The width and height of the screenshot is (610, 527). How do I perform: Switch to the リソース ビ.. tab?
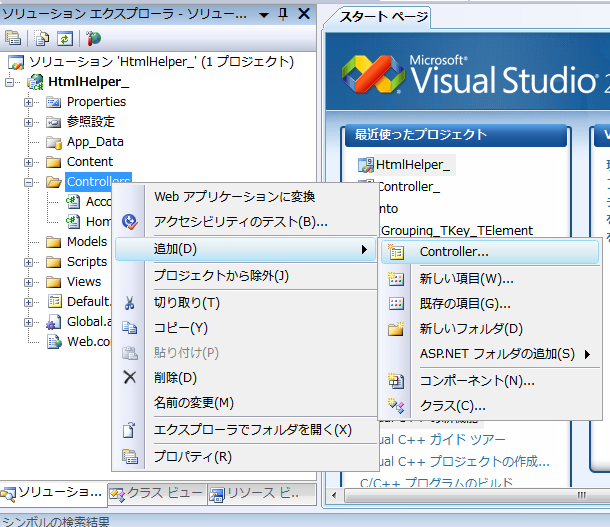point(261,494)
